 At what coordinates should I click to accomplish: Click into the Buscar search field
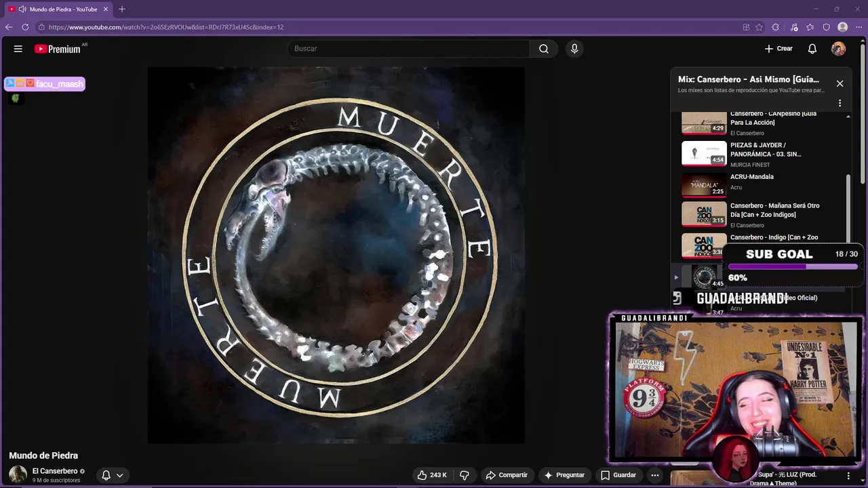pyautogui.click(x=409, y=49)
